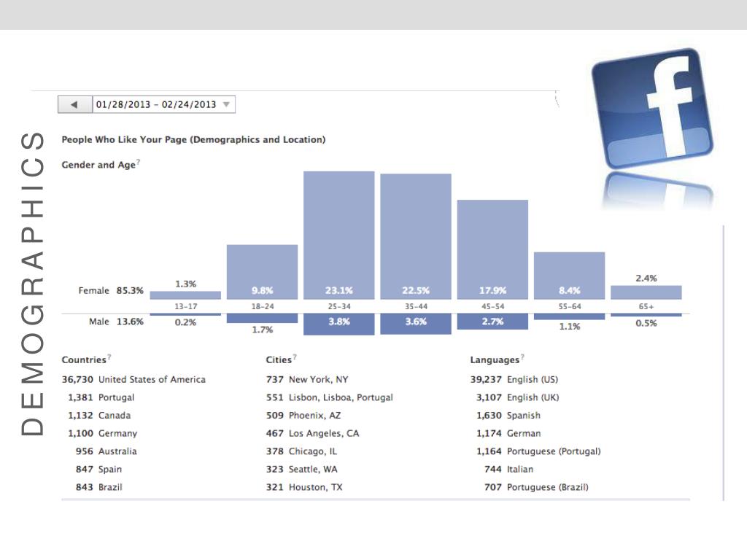Click the back arrow button beside date range

[x=75, y=104]
